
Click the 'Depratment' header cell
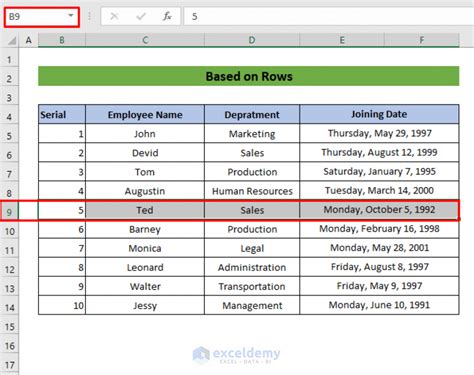(252, 114)
